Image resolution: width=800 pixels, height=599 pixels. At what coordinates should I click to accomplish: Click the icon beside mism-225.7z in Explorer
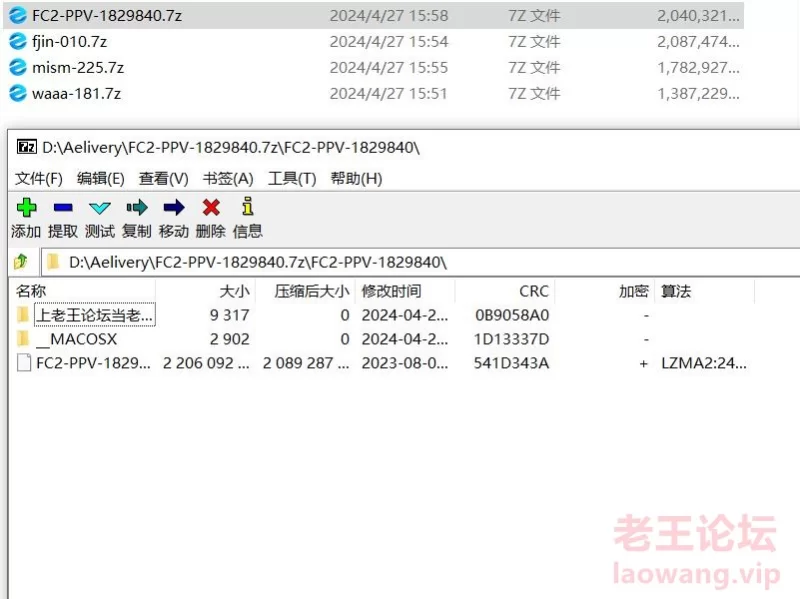click(x=18, y=67)
